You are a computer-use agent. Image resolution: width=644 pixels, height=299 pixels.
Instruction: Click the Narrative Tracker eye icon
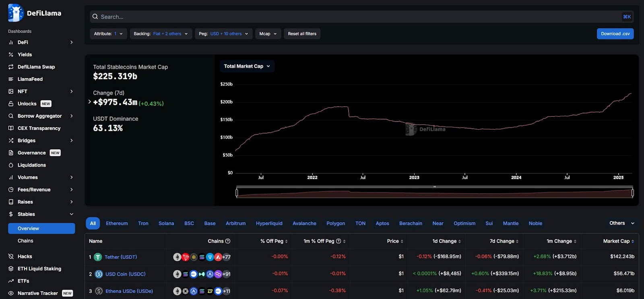click(x=11, y=293)
